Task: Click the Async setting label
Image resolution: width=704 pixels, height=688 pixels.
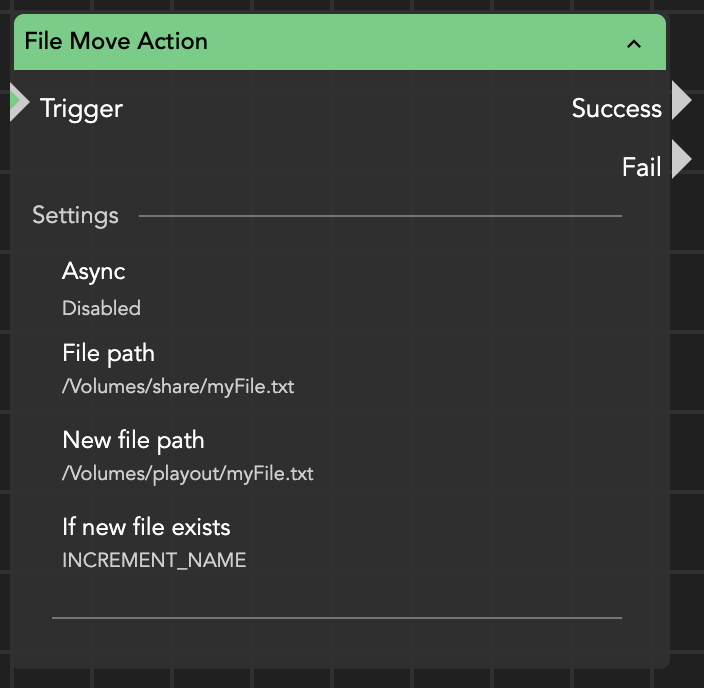Action: click(93, 271)
